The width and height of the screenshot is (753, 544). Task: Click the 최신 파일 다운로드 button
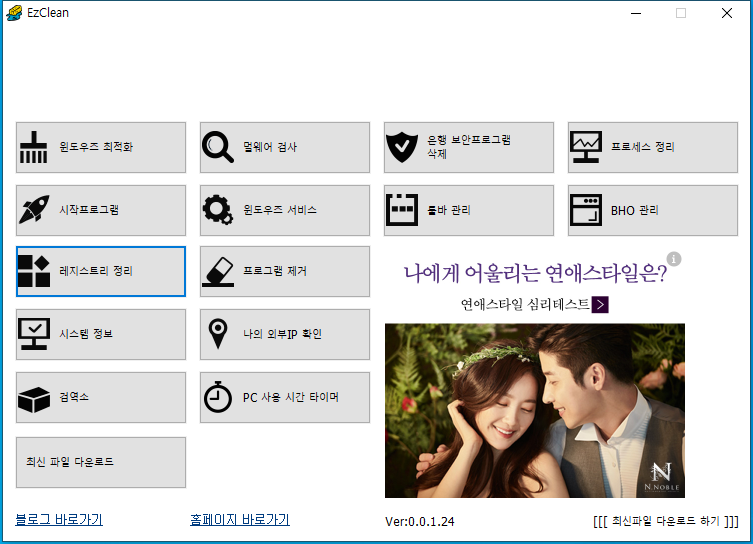(x=101, y=462)
